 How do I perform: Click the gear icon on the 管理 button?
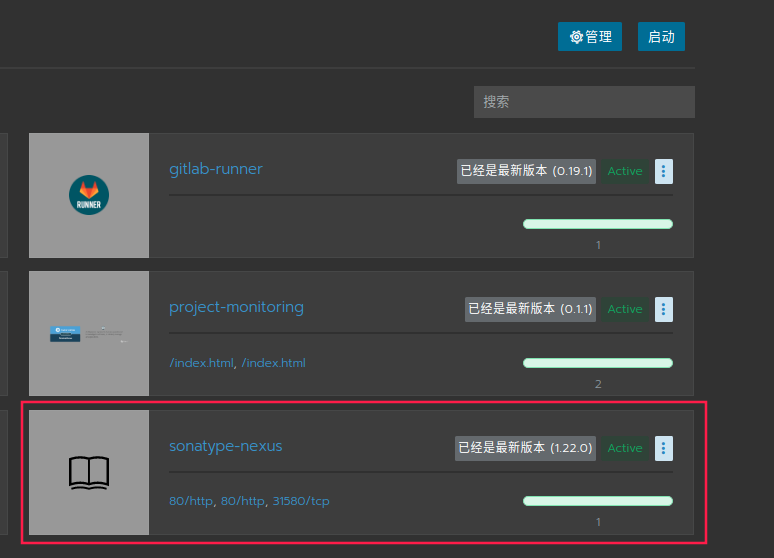click(576, 37)
